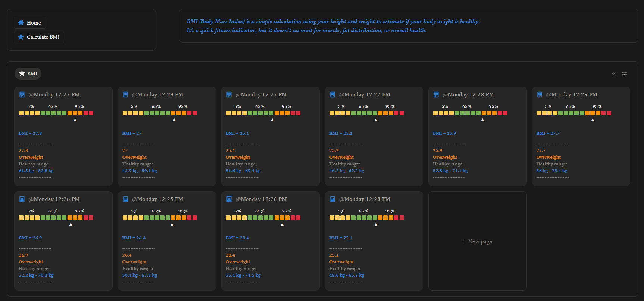Click the color scale on the BMI 27.8 card
Viewport: 644px width, 301px height.
(x=56, y=113)
